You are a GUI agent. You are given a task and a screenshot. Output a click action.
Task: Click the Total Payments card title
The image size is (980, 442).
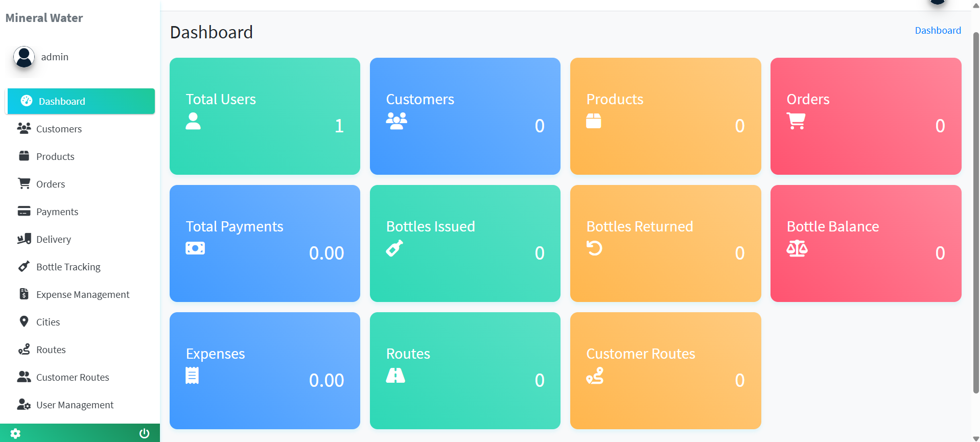point(235,226)
